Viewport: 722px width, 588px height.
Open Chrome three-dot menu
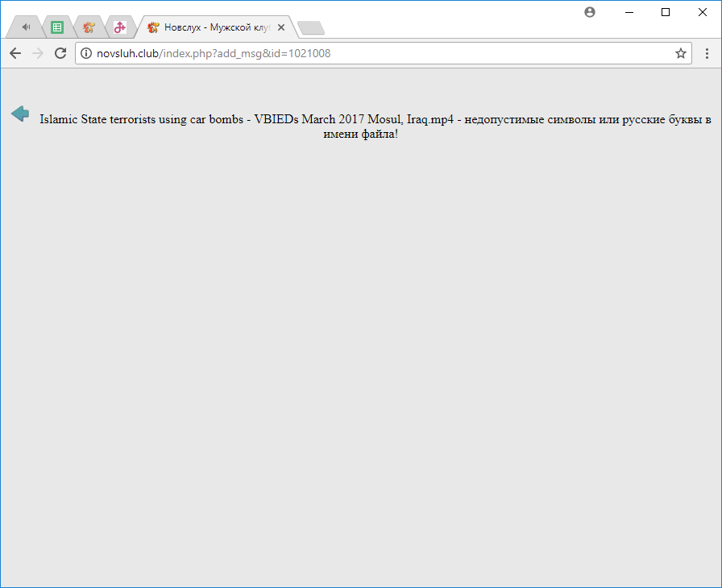click(x=707, y=54)
